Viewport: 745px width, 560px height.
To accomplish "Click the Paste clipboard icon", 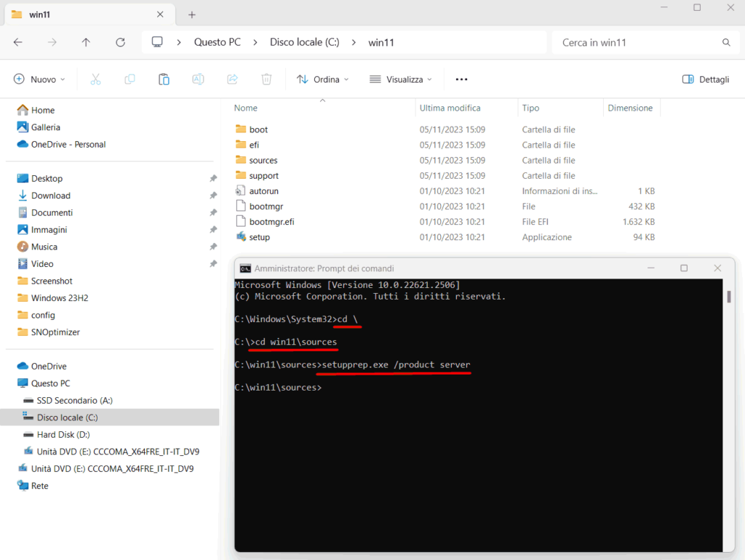I will [164, 79].
